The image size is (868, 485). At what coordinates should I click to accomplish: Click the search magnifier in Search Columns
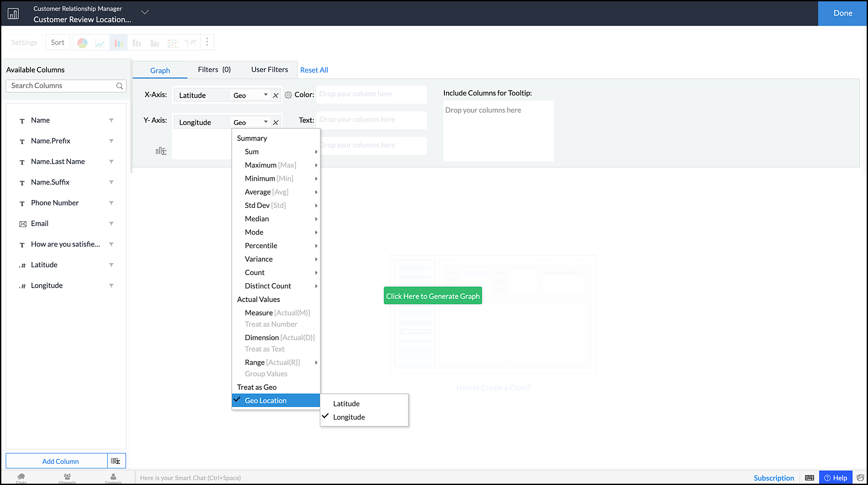point(120,86)
